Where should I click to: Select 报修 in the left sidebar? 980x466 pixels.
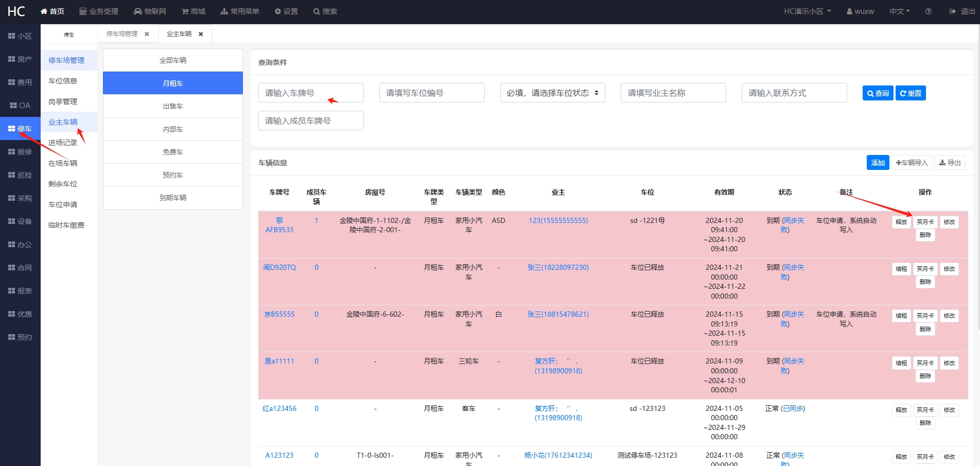point(20,152)
